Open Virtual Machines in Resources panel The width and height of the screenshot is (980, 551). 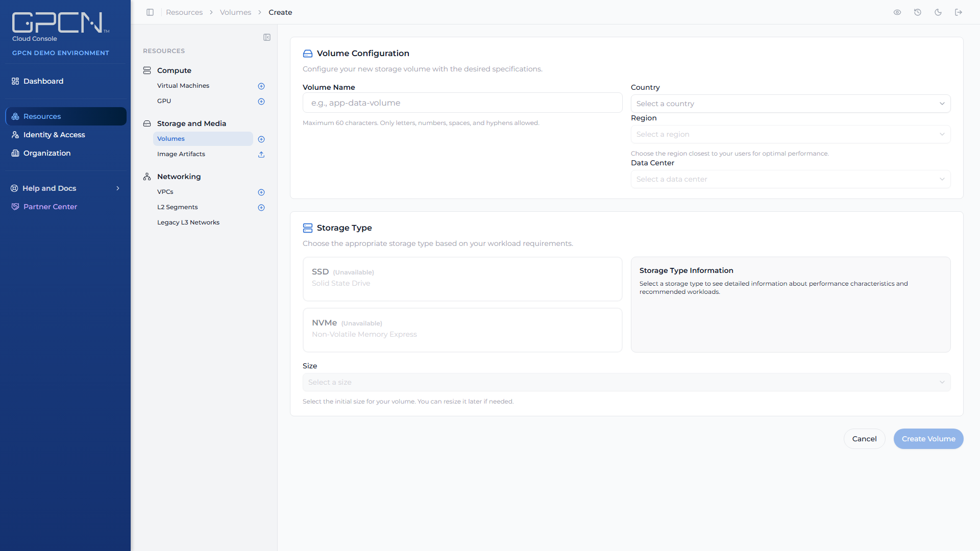(x=183, y=86)
